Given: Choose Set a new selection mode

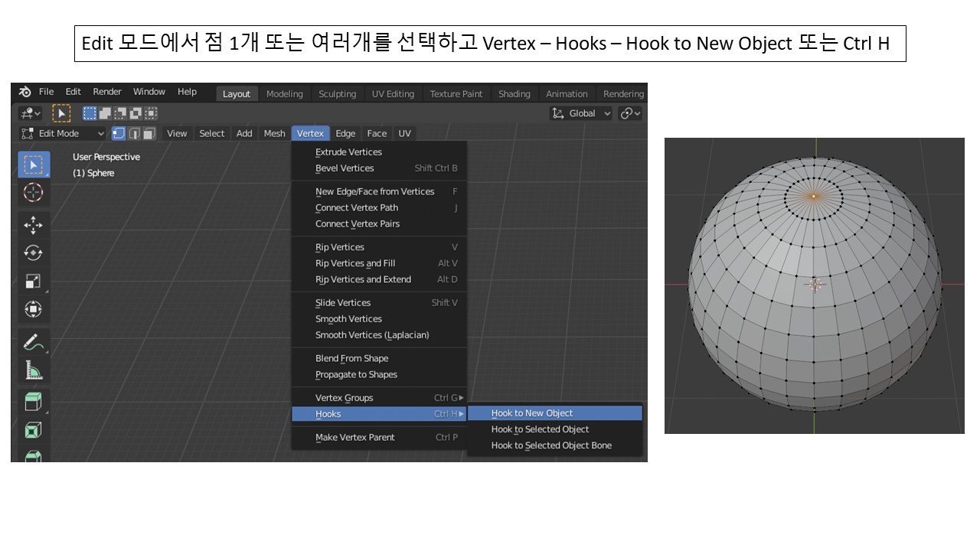Looking at the screenshot, I should coord(90,113).
